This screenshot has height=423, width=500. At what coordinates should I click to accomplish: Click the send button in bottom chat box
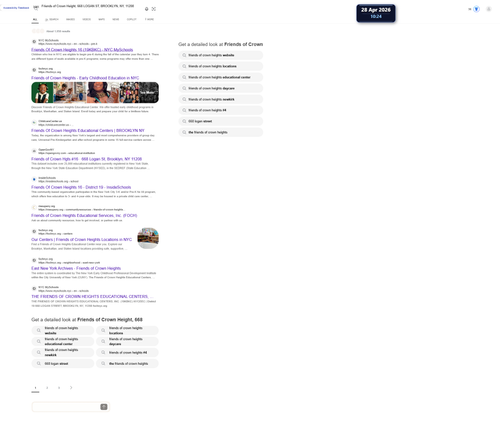point(104,407)
